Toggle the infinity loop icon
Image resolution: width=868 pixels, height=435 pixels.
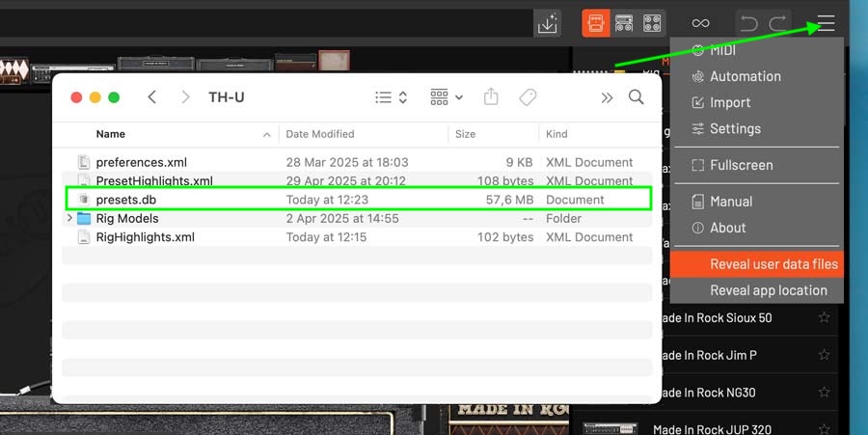pos(700,23)
